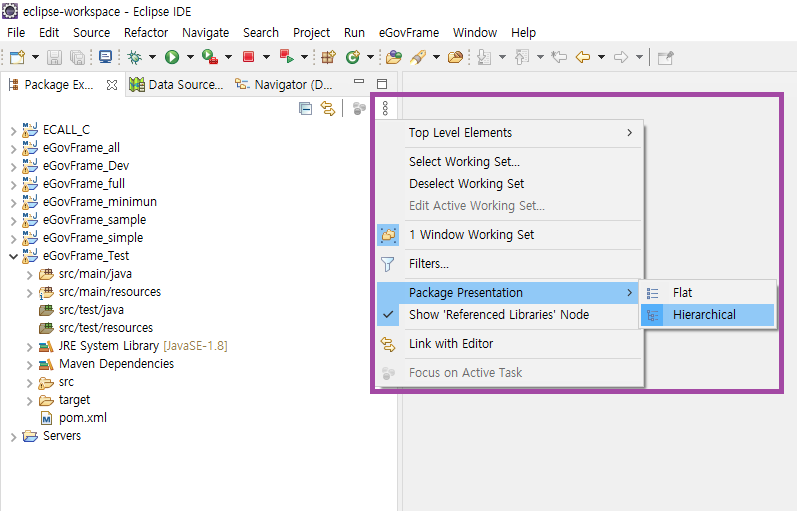
Task: Click the green Run button icon
Action: pos(172,57)
